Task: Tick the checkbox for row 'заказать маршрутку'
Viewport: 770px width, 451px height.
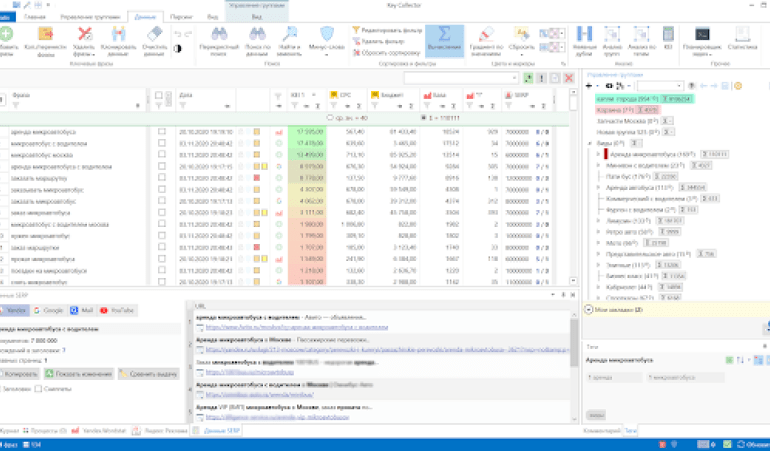Action: click(x=162, y=178)
